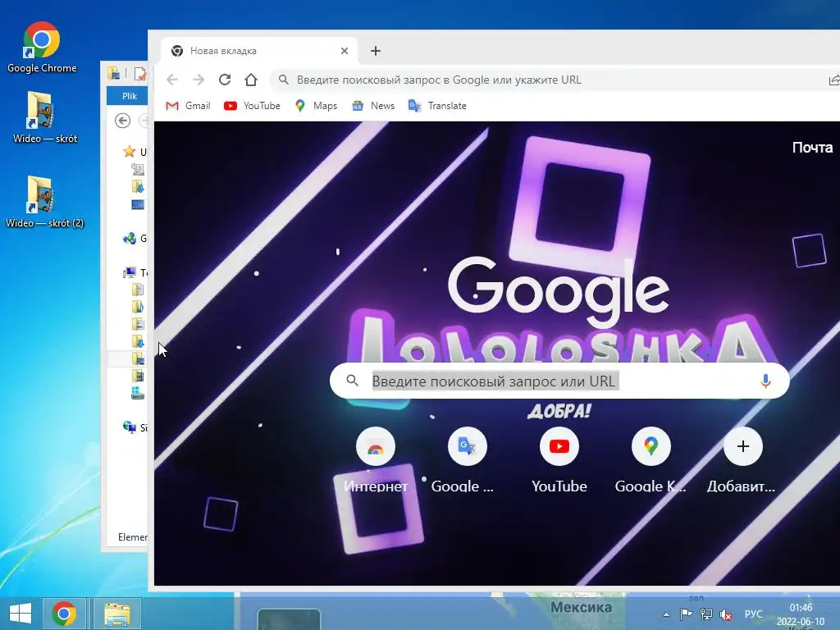Click the magnifier icon in Google search box
This screenshot has height=630, width=840.
pyautogui.click(x=352, y=381)
